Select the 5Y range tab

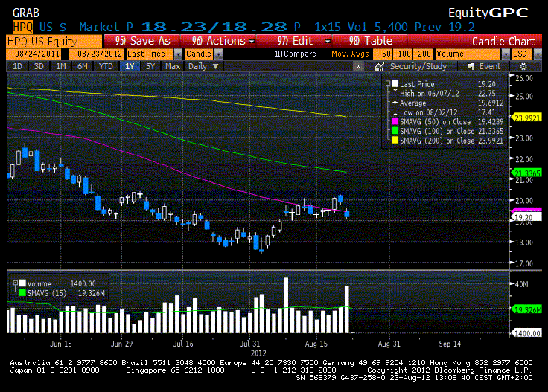pos(150,66)
